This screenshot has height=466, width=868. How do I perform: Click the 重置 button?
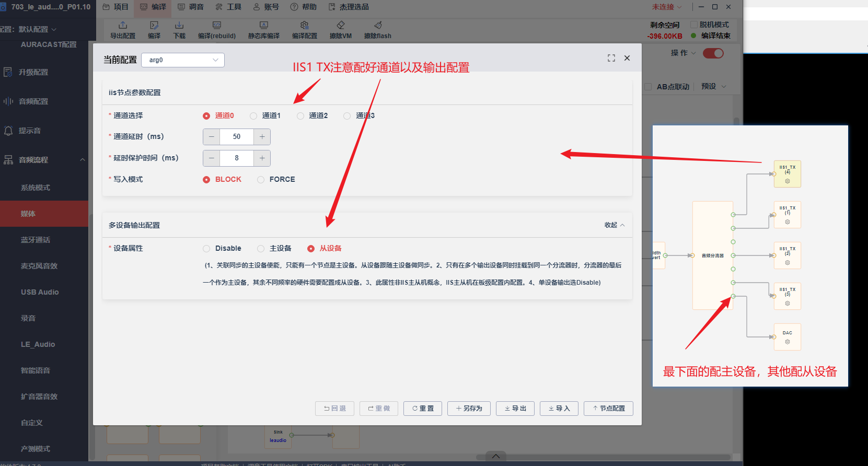(x=423, y=409)
